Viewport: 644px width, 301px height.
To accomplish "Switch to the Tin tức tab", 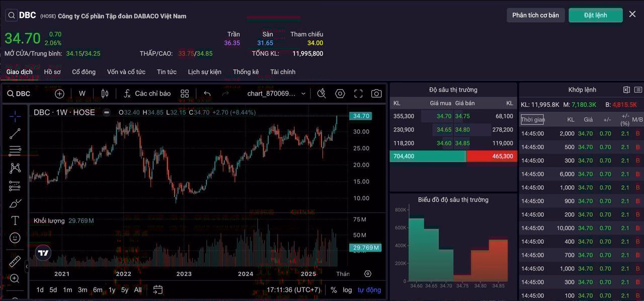I will (167, 72).
